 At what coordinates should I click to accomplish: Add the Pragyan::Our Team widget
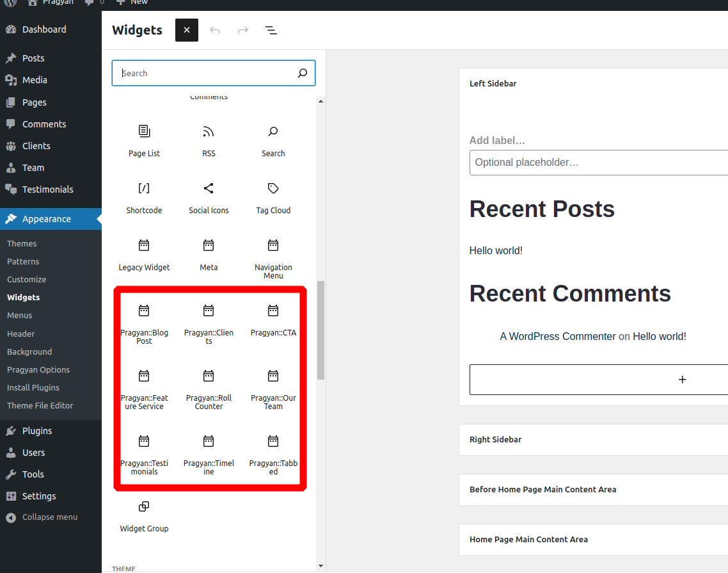click(x=273, y=390)
